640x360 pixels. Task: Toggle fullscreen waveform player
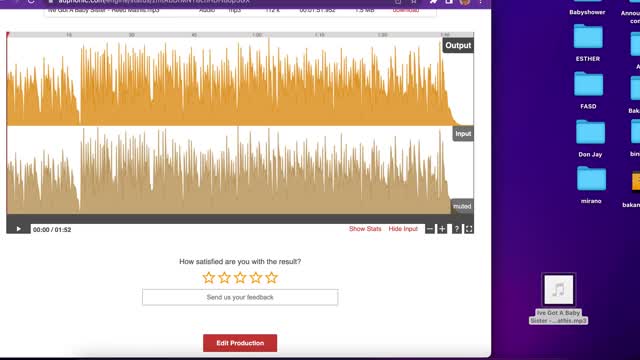coord(469,229)
